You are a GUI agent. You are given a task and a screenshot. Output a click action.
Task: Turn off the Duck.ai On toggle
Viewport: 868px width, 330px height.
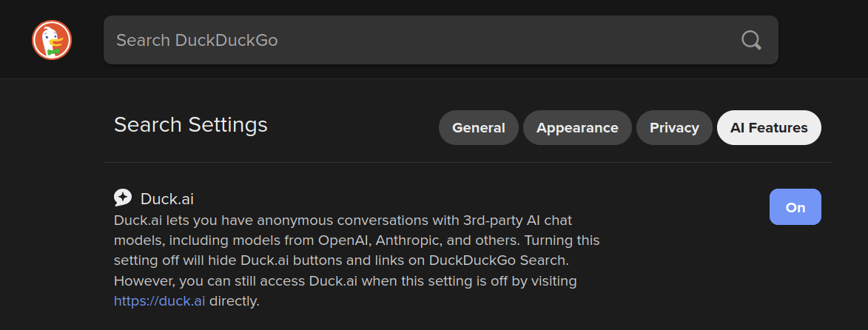[795, 207]
